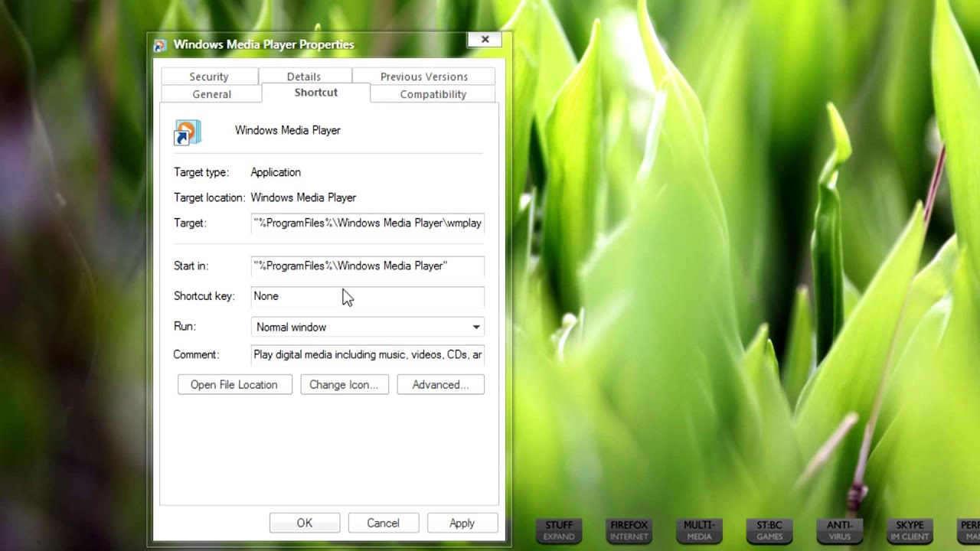Open the ANTI-VIRUS dock item
Screen dimensions: 980x551
[x=840, y=530]
